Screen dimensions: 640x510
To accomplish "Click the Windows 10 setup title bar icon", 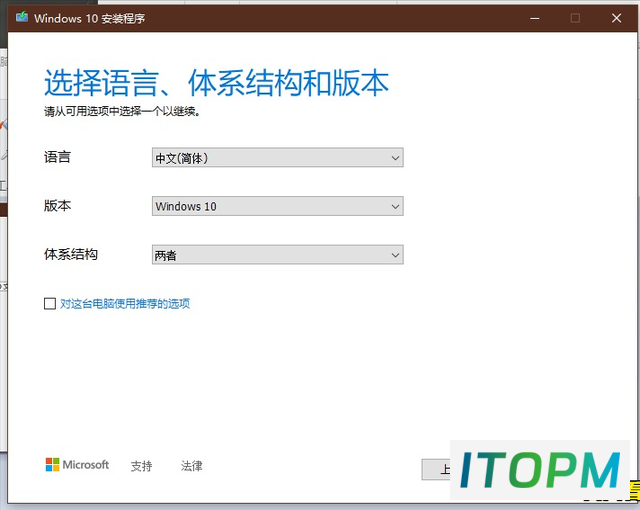I will [x=22, y=18].
